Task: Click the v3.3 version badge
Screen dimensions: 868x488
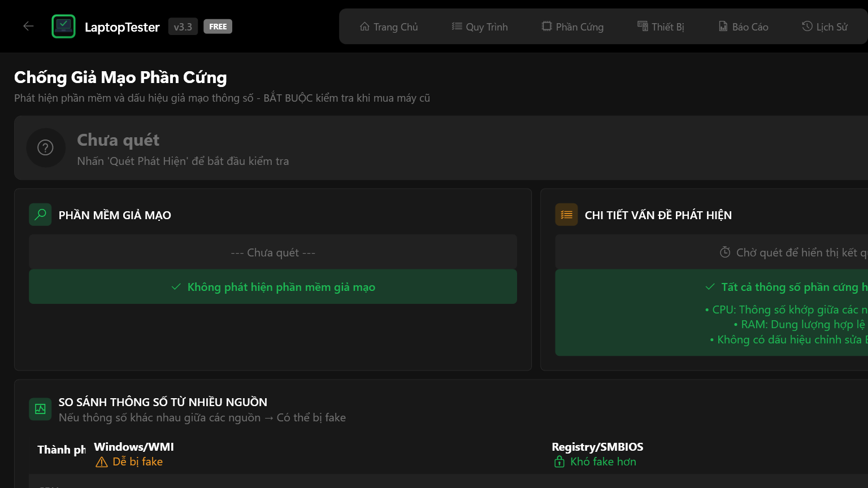Action: [183, 27]
